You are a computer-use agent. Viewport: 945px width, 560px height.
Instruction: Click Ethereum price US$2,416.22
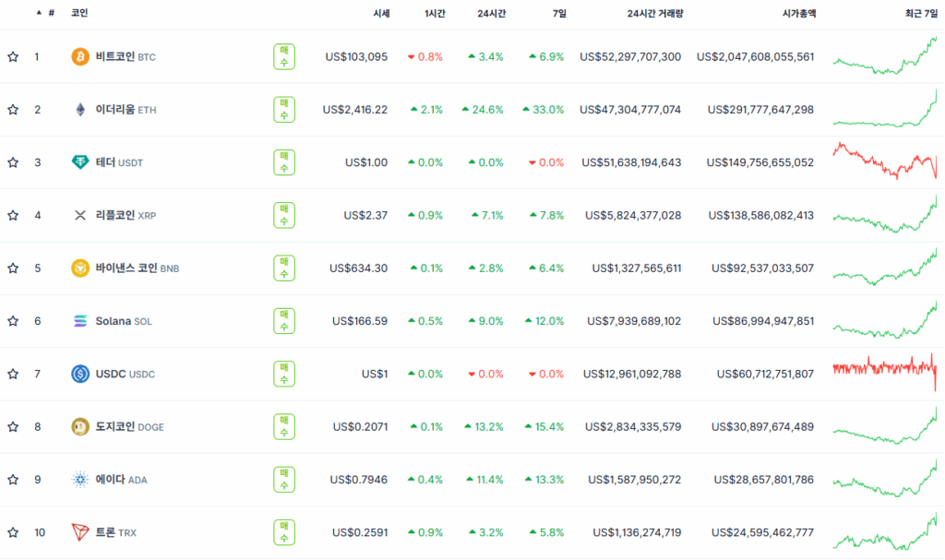355,110
